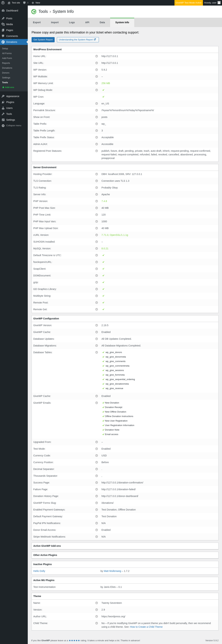The image size is (222, 644).
Task: Open the comments bubble in admin bar
Action: pyautogui.click(x=25, y=3)
